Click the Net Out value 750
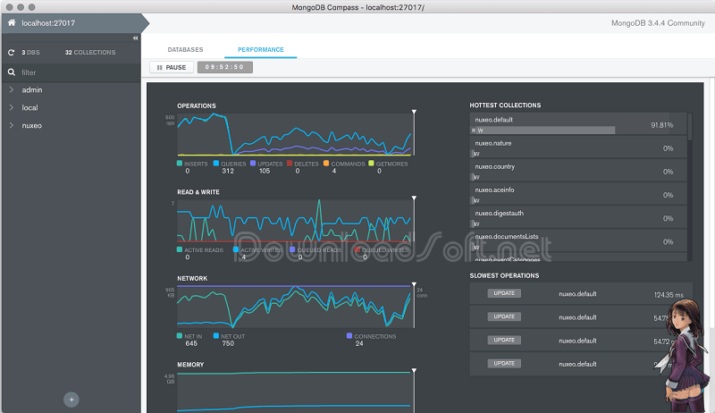This screenshot has width=715, height=413. pyautogui.click(x=228, y=343)
